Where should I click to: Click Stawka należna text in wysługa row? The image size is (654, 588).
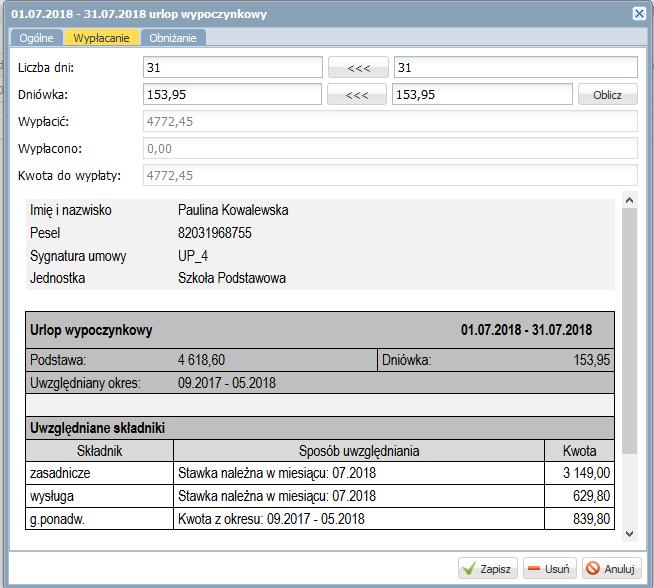click(277, 496)
